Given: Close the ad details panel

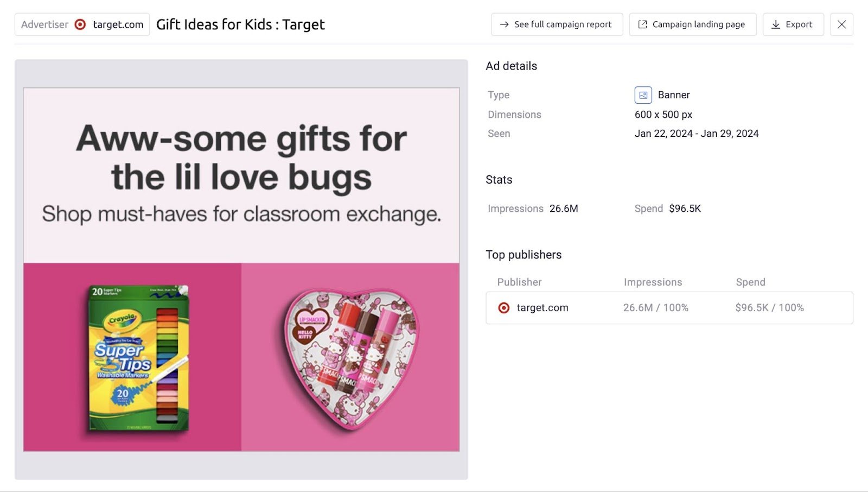Looking at the screenshot, I should [841, 24].
